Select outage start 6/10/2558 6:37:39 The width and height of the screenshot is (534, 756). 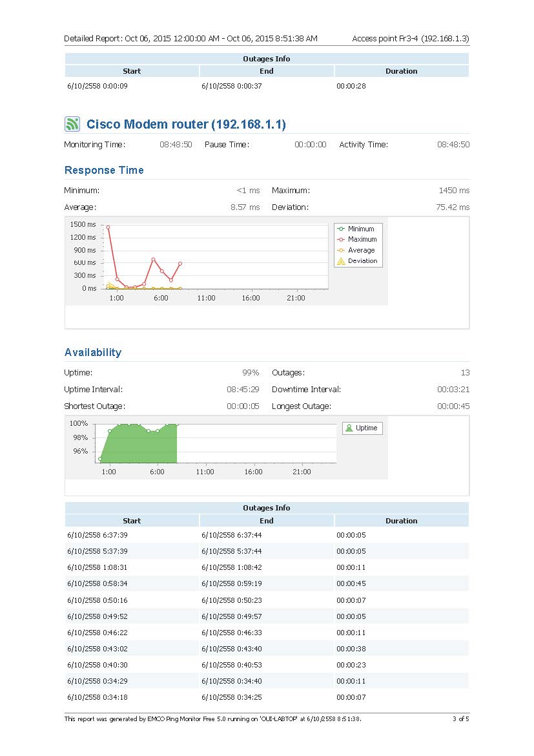[98, 535]
